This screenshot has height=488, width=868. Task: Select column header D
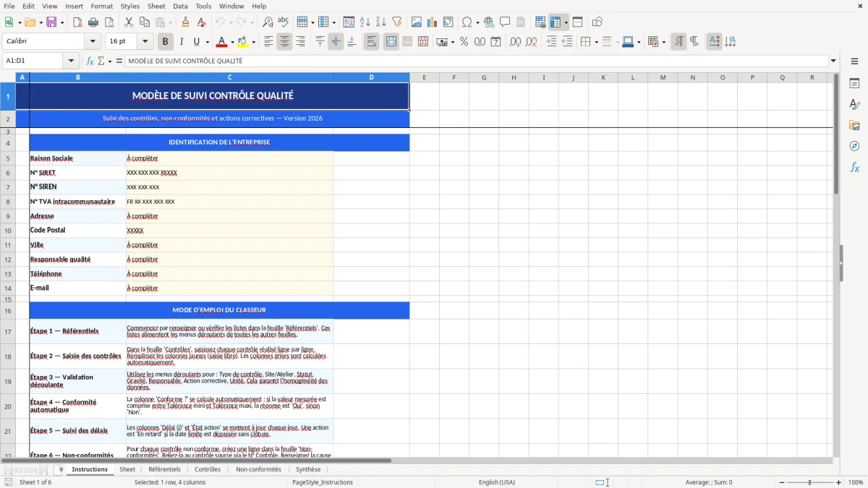(372, 77)
